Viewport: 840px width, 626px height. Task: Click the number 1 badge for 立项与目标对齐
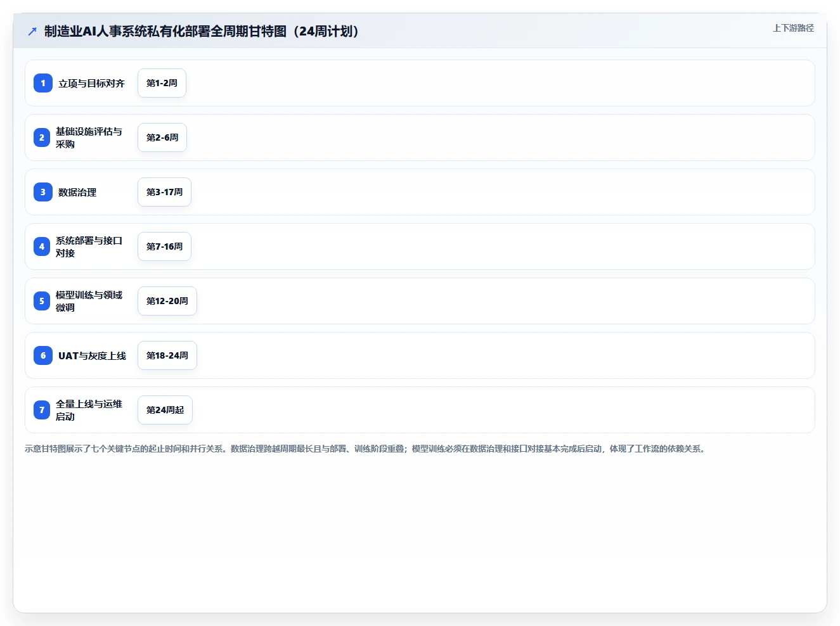tap(43, 83)
